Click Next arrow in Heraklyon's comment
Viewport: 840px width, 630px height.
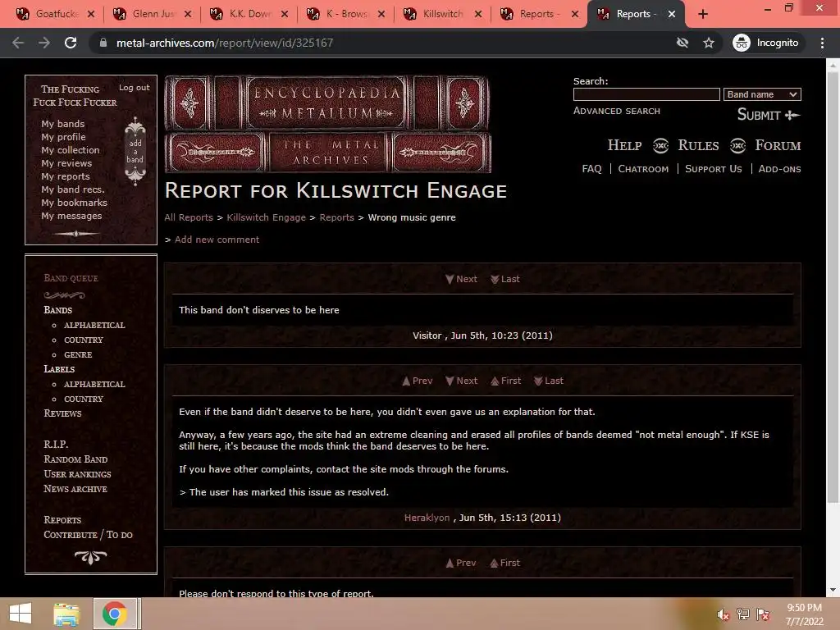[461, 381]
